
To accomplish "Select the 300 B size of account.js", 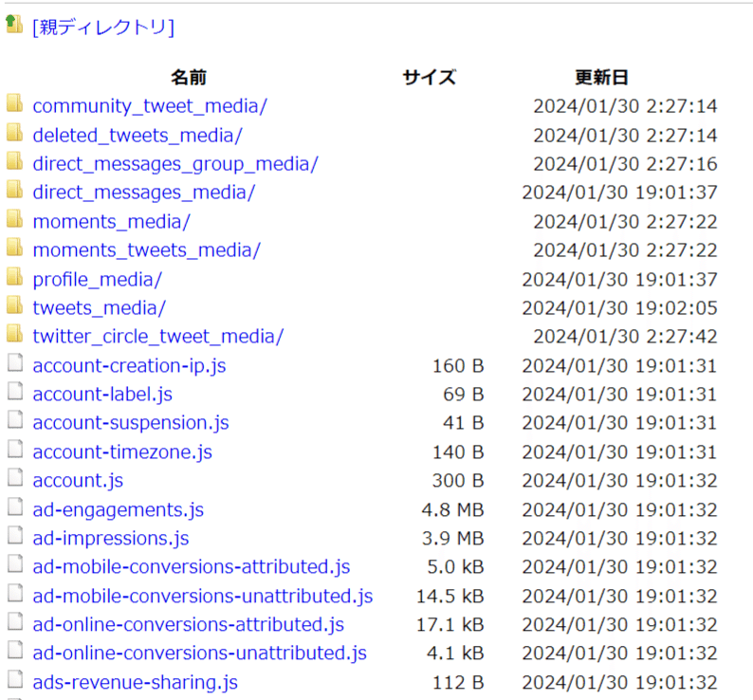I will [458, 481].
